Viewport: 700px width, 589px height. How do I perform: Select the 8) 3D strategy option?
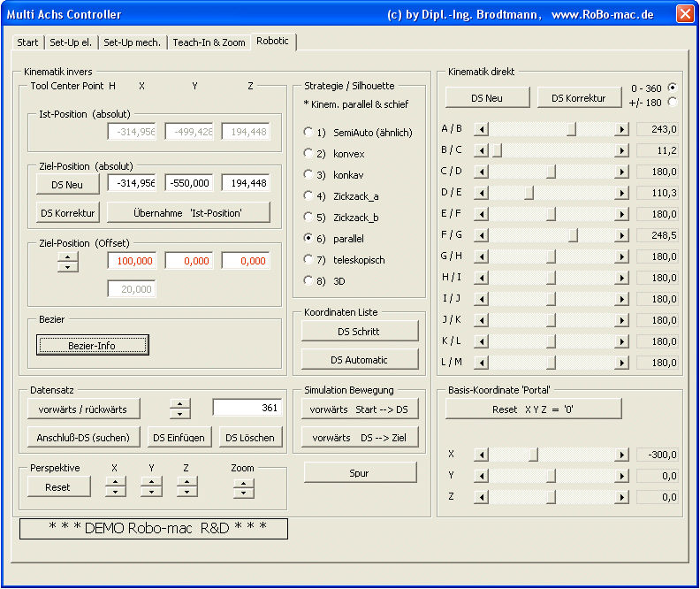308,281
